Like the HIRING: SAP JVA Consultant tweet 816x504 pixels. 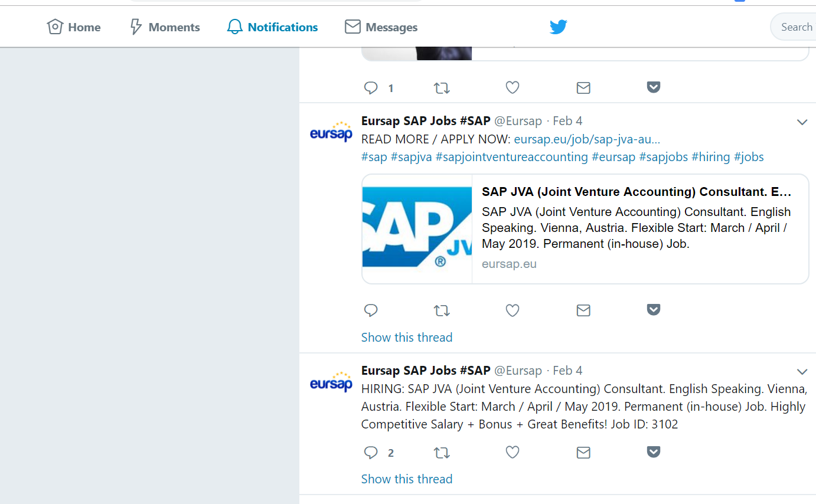[513, 453]
